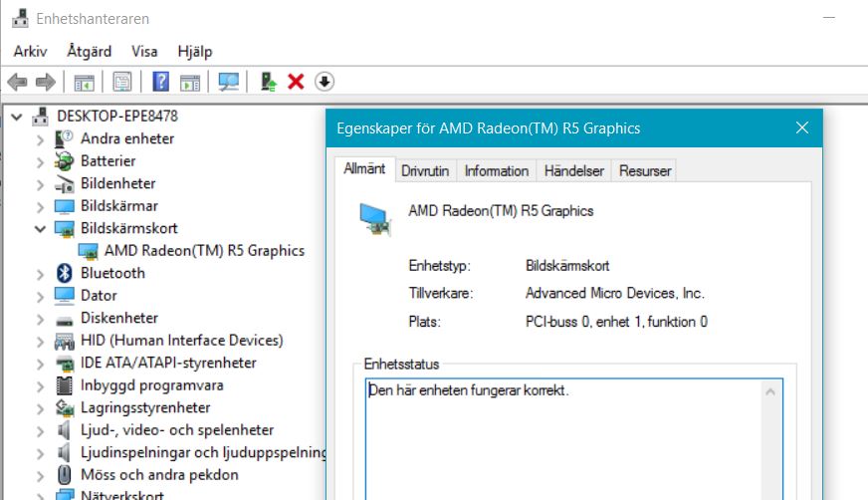
Task: Click the Lagringsstyrenheter storage icon
Action: click(65, 408)
